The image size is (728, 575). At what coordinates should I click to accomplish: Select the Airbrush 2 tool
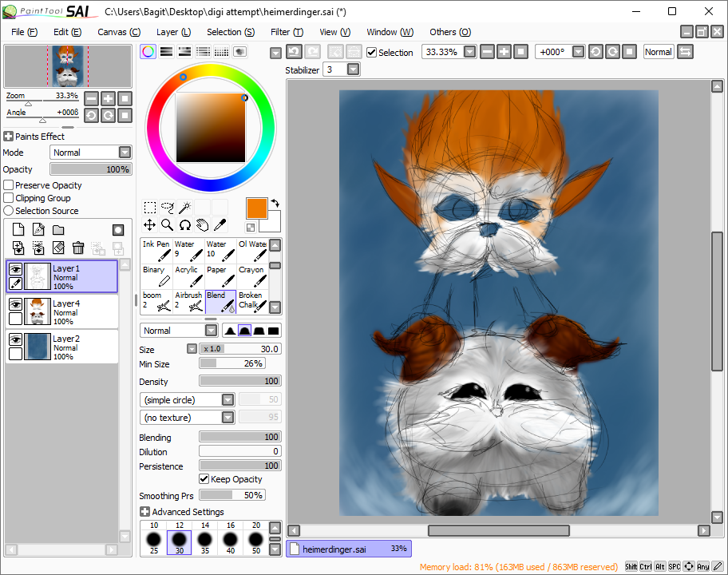click(188, 301)
